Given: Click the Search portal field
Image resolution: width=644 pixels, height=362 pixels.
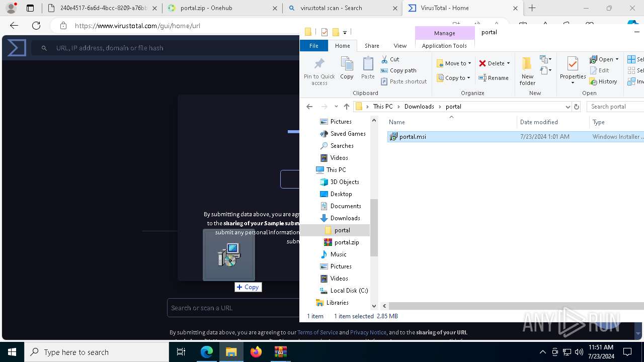Looking at the screenshot, I should (615, 107).
